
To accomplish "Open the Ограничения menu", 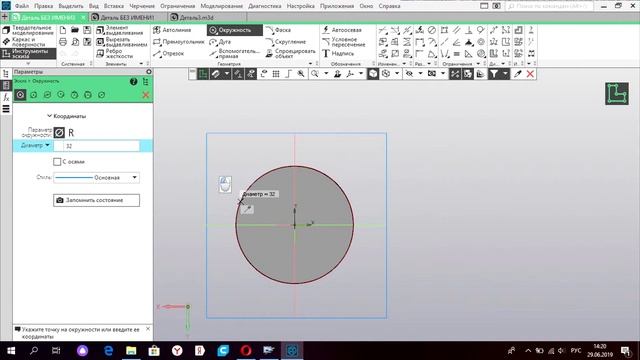I will (178, 6).
